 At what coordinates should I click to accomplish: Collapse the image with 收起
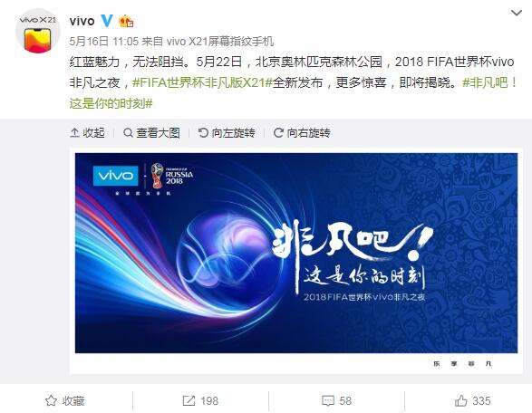pyautogui.click(x=87, y=132)
